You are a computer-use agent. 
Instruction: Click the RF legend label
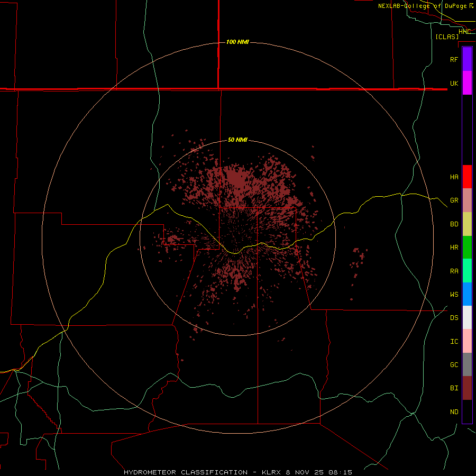(454, 59)
